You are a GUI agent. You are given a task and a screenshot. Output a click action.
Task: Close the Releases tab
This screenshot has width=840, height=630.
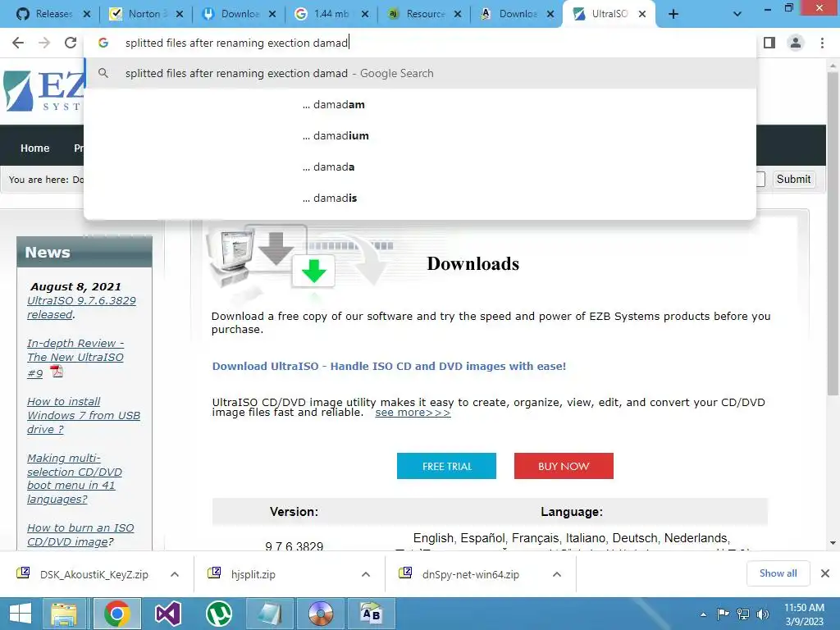[x=87, y=15]
